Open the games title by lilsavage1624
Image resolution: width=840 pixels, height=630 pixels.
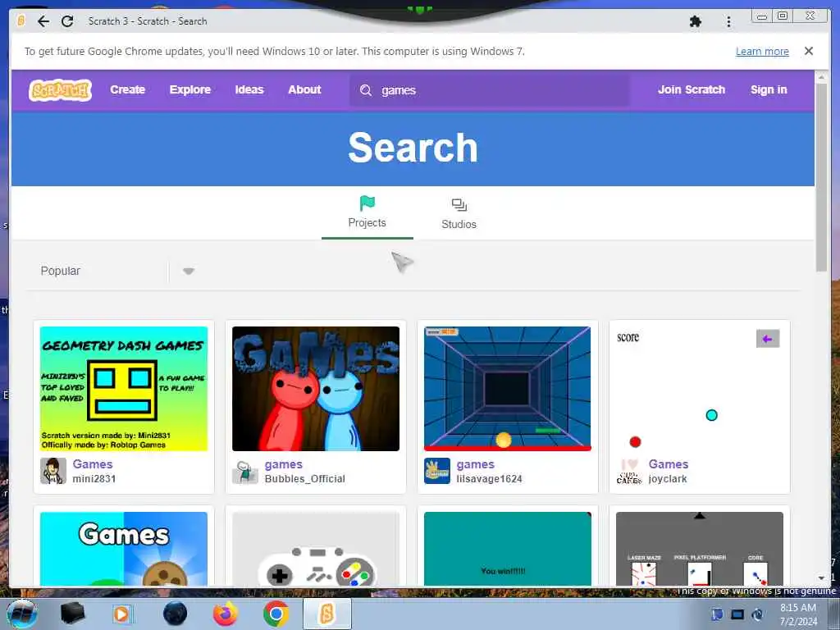point(475,464)
